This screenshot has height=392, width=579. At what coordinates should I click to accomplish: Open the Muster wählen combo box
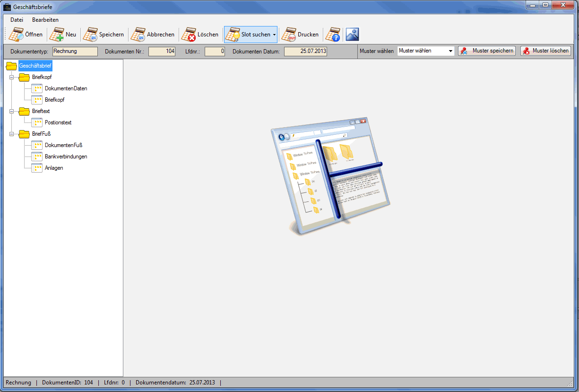pos(450,51)
